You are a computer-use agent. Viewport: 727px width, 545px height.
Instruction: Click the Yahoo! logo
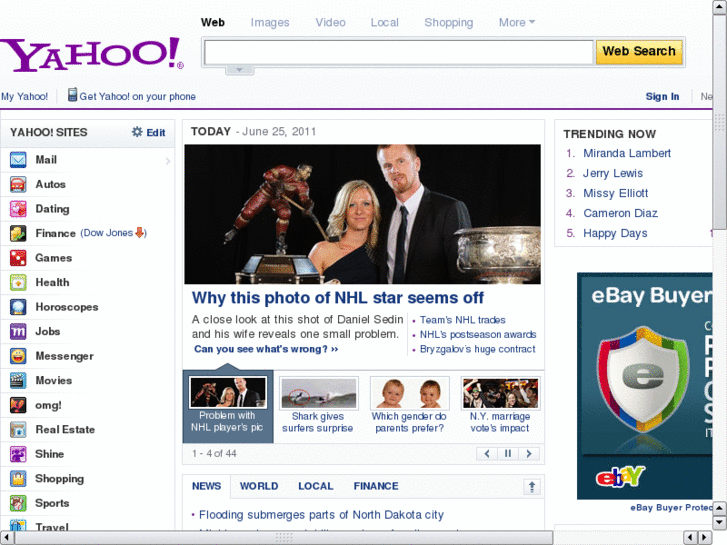click(x=92, y=54)
